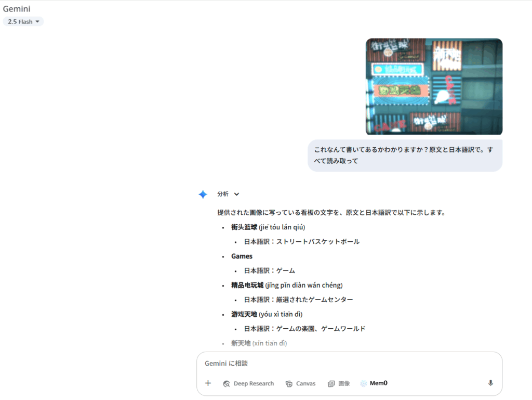
Task: Open the uploaded neon sign image thumbnail
Action: pos(434,86)
